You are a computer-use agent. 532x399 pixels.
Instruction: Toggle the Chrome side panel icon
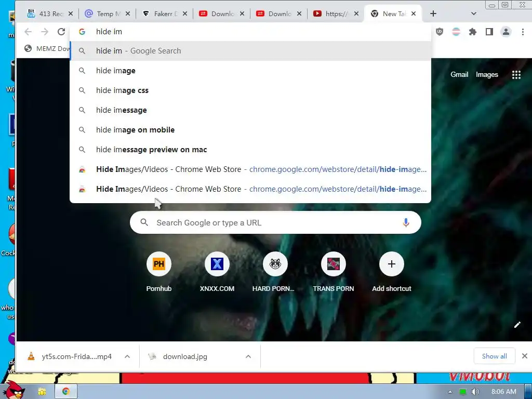click(489, 32)
